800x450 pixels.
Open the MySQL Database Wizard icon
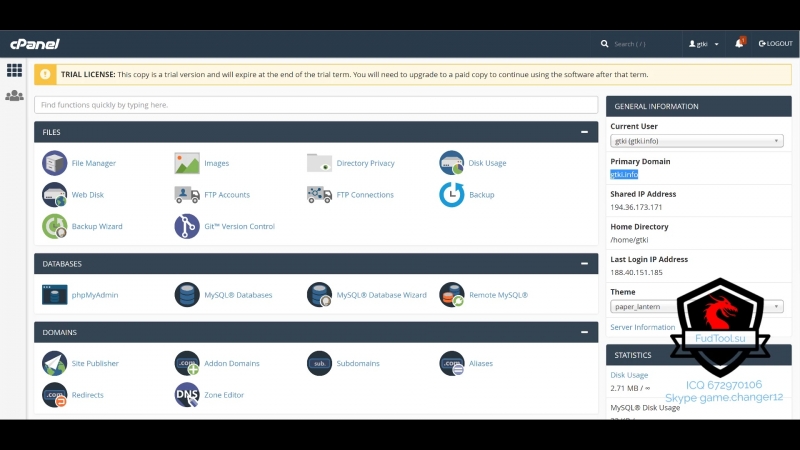tap(319, 294)
